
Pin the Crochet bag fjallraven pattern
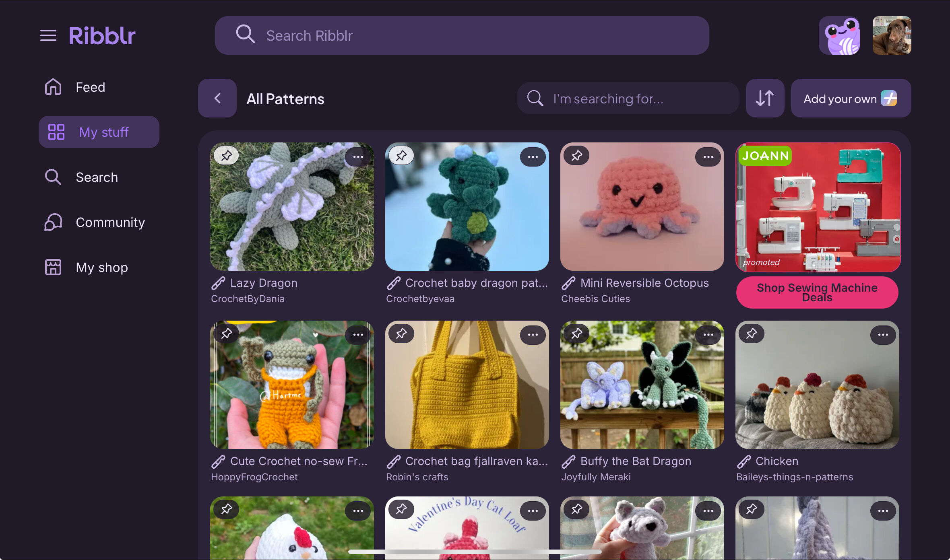pyautogui.click(x=401, y=334)
